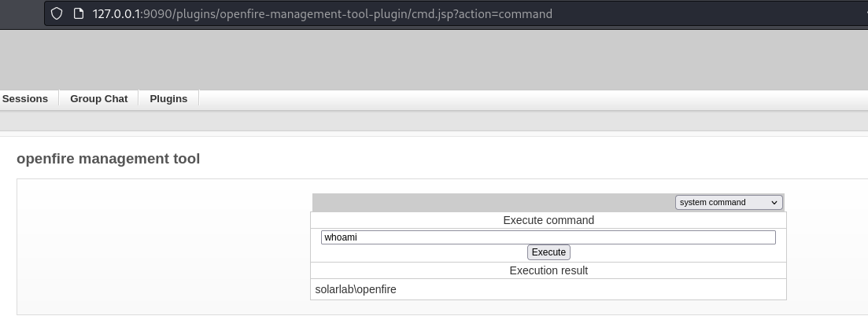Go to the Plugins tab
The image size is (868, 316).
[x=168, y=99]
